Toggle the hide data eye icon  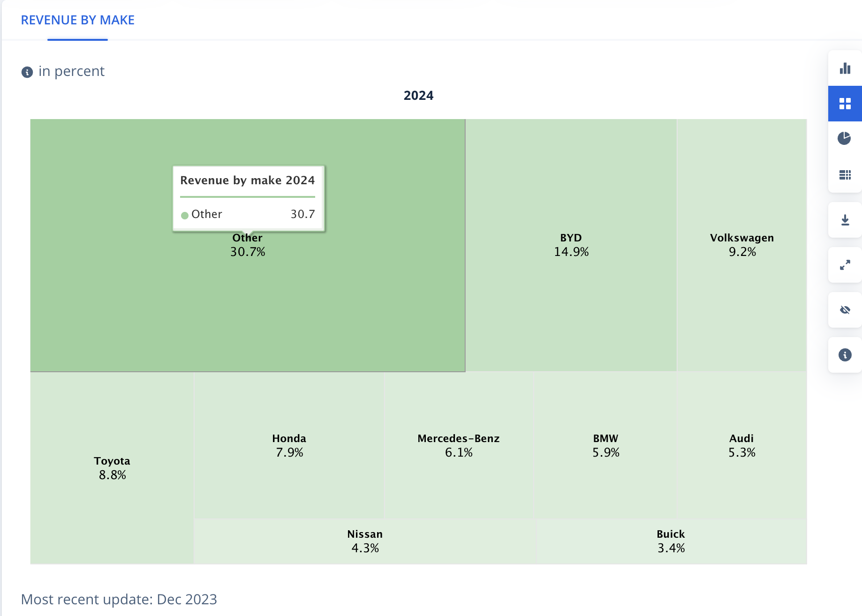coord(845,310)
